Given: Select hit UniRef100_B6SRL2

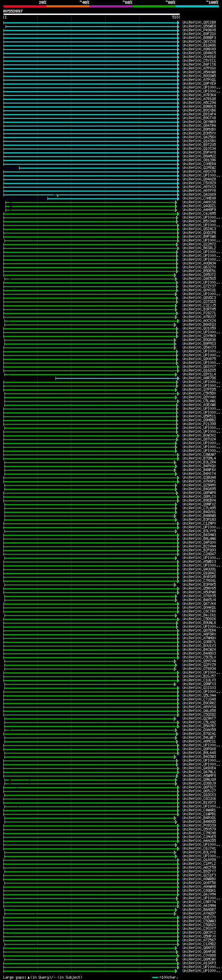Looking at the screenshot, I should [x=199, y=248].
